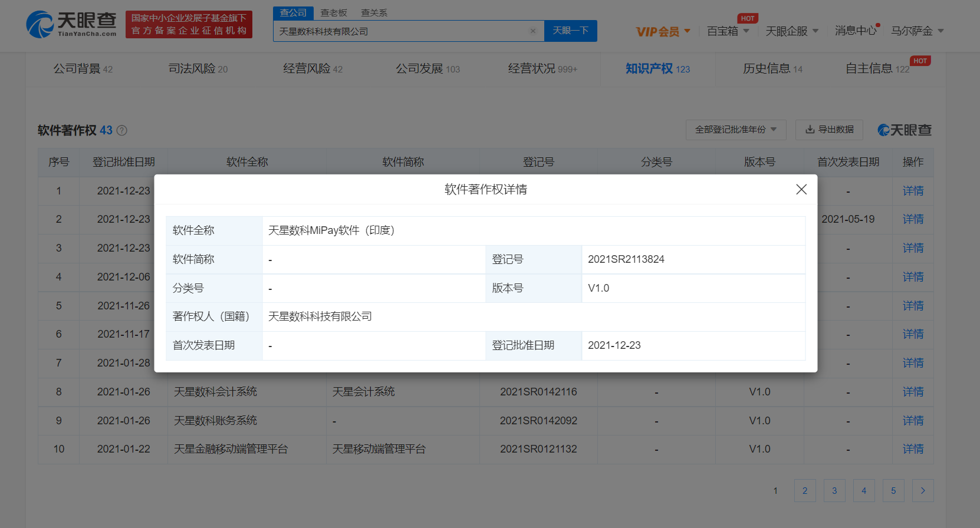The height and width of the screenshot is (528, 980).
Task: Open the 马尔萨金 user account menu
Action: pos(917,31)
